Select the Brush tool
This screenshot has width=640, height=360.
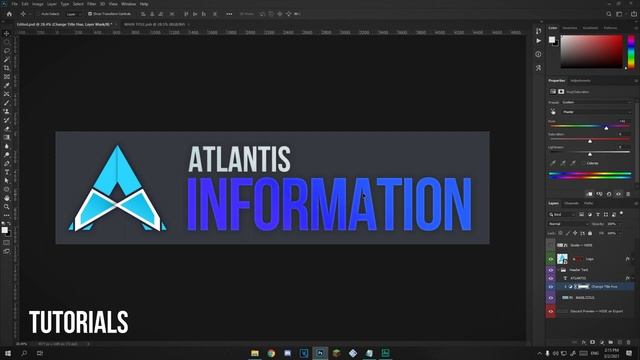pyautogui.click(x=7, y=102)
